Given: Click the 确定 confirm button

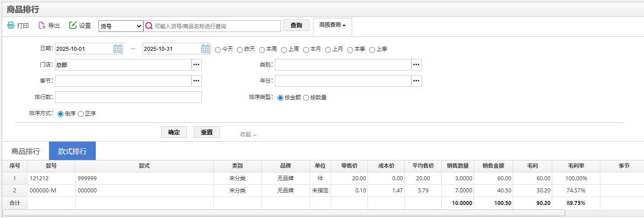Looking at the screenshot, I should pos(174,132).
